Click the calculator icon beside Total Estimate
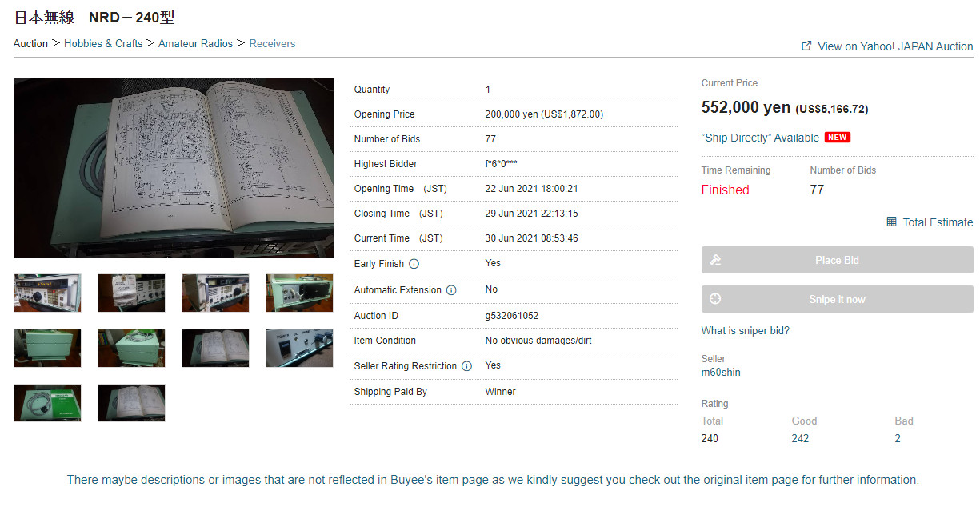980x527 pixels. (892, 222)
